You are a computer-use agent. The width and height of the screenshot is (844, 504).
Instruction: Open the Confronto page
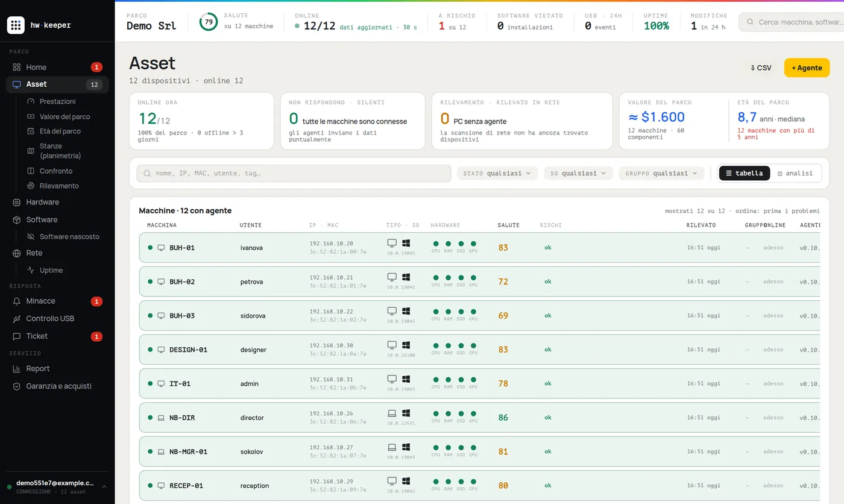56,171
